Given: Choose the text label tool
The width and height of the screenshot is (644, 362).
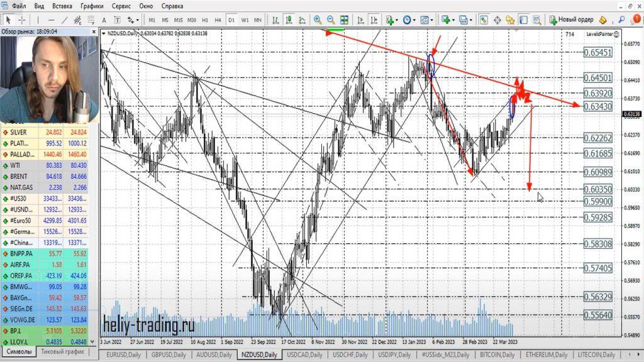Looking at the screenshot, I should coord(104,19).
